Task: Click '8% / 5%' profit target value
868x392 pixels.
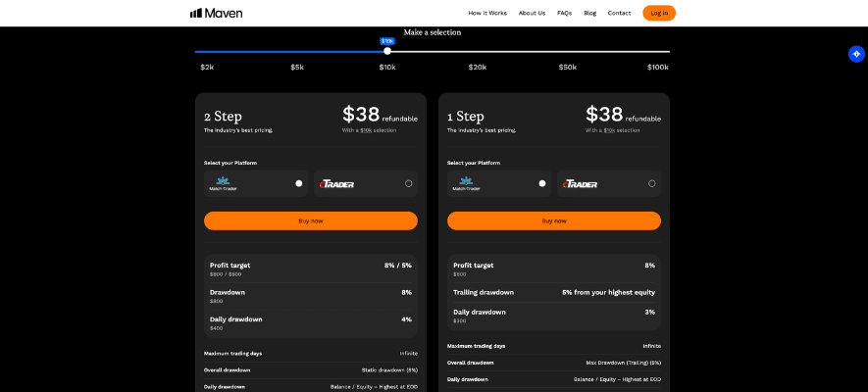Action: pyautogui.click(x=398, y=266)
